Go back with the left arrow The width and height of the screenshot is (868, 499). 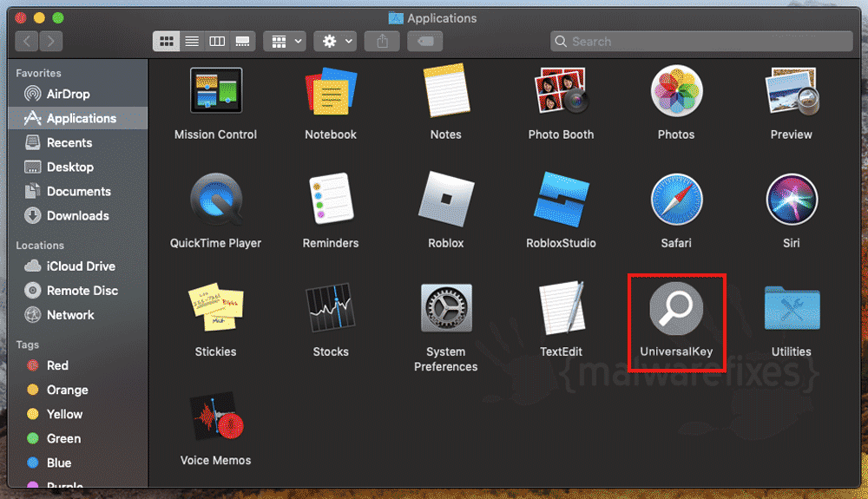coord(27,41)
